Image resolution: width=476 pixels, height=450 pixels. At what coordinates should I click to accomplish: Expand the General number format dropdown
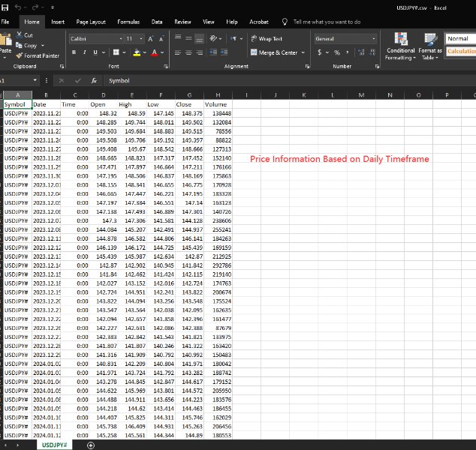[x=373, y=38]
